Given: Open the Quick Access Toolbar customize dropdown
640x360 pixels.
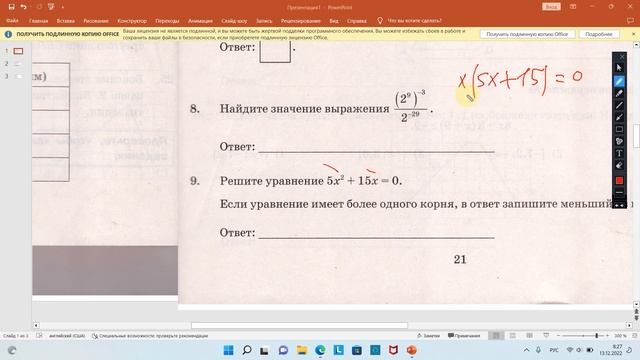Looking at the screenshot, I should point(62,7).
